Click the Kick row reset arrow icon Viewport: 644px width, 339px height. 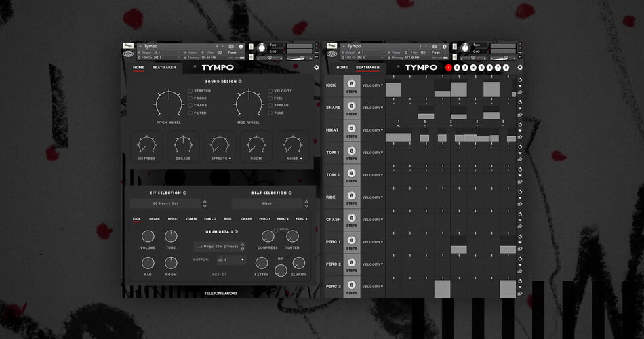click(x=520, y=80)
